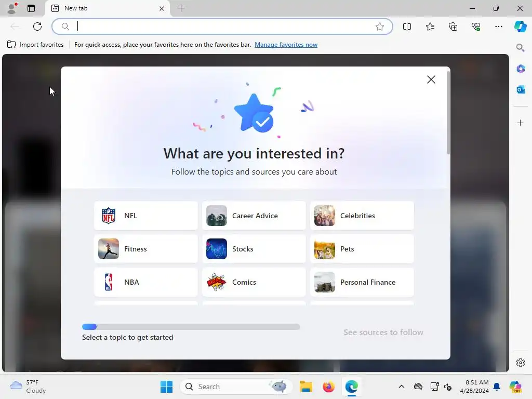Launch Firefox from the taskbar
Viewport: 532px width, 399px height.
click(328, 387)
